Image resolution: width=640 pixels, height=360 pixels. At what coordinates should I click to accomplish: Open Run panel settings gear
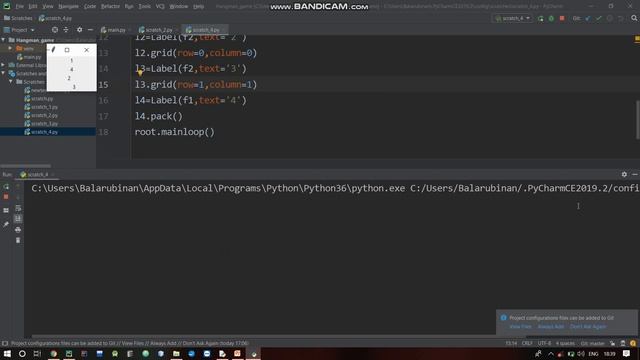624,174
